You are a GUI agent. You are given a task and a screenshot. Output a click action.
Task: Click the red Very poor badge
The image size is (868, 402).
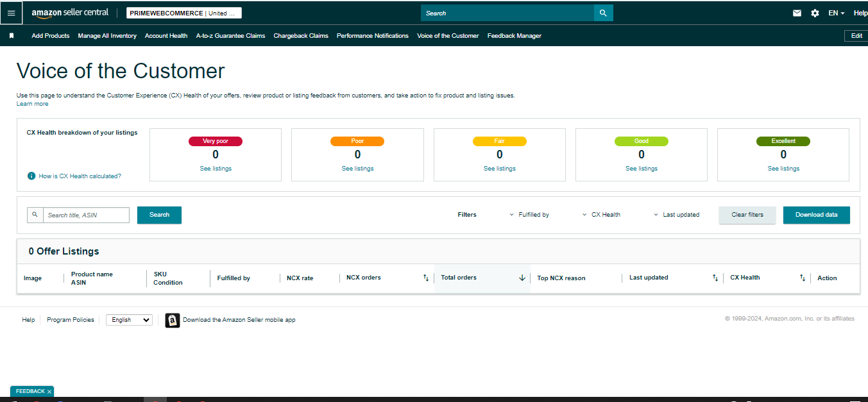tap(216, 141)
